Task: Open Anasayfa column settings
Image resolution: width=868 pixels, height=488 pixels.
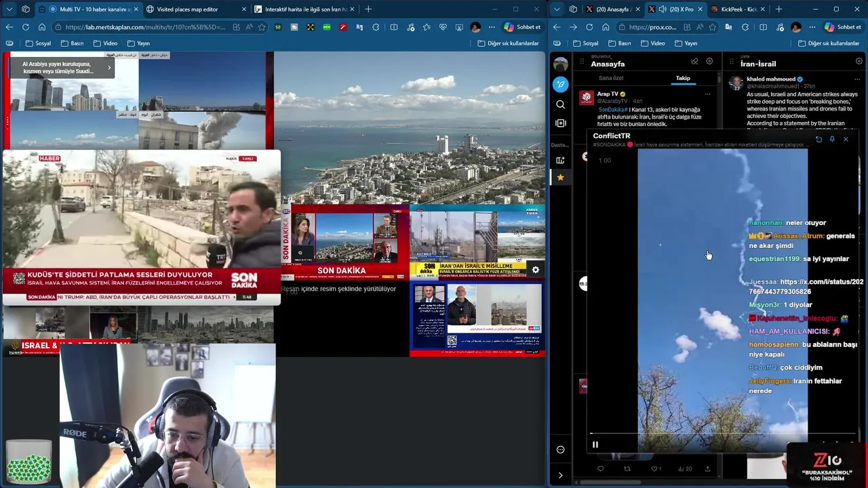Action: (x=709, y=61)
